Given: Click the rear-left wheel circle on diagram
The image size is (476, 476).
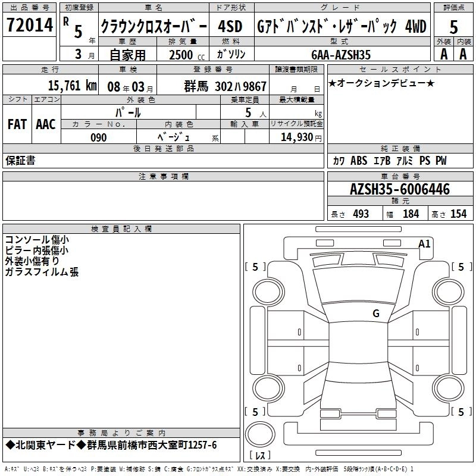Looking at the screenshot, I should 268,389.
